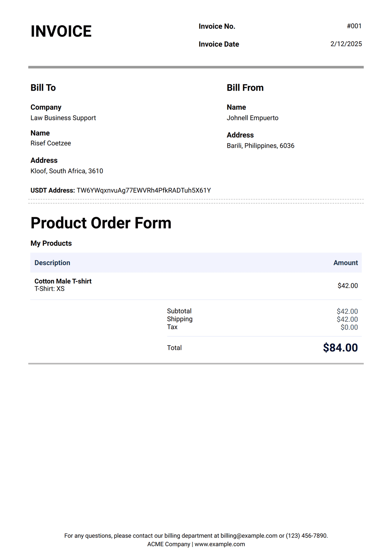Click the Shipping amount value
Viewport: 392px width, 555px height.
(347, 319)
